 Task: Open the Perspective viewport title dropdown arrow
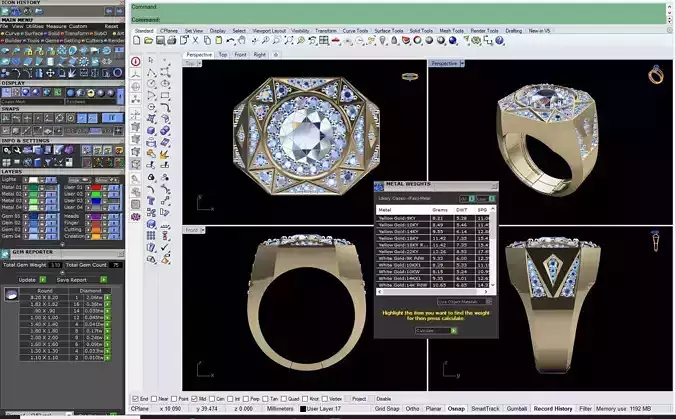462,63
